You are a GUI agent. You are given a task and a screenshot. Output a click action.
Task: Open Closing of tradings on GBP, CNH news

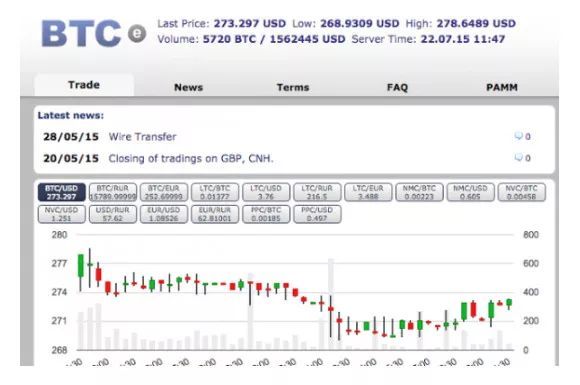pos(191,159)
